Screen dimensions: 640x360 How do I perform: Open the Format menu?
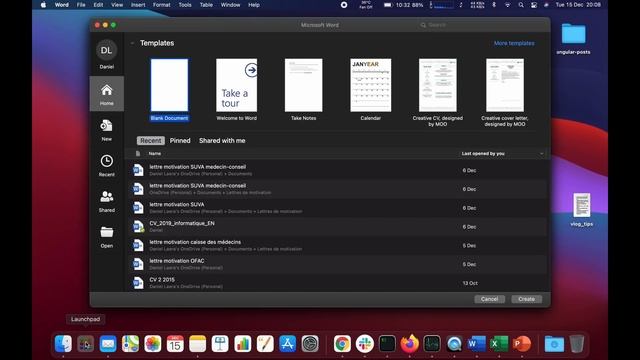click(x=162, y=5)
